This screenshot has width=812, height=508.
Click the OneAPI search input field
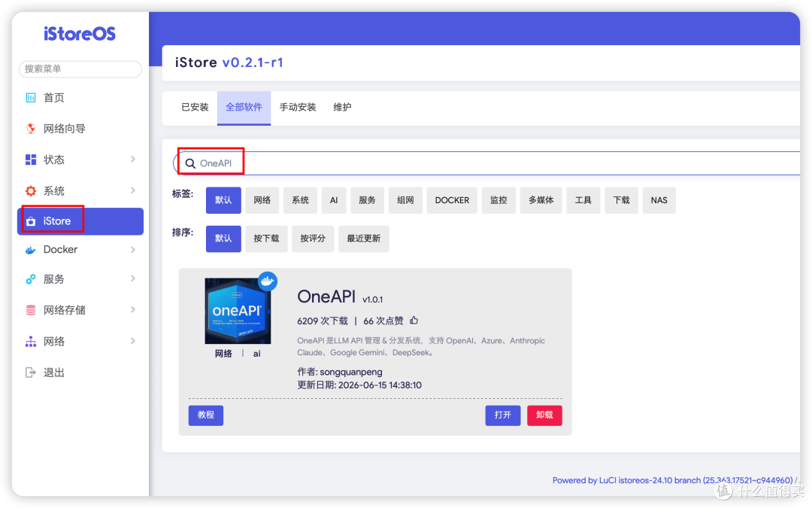pos(486,163)
